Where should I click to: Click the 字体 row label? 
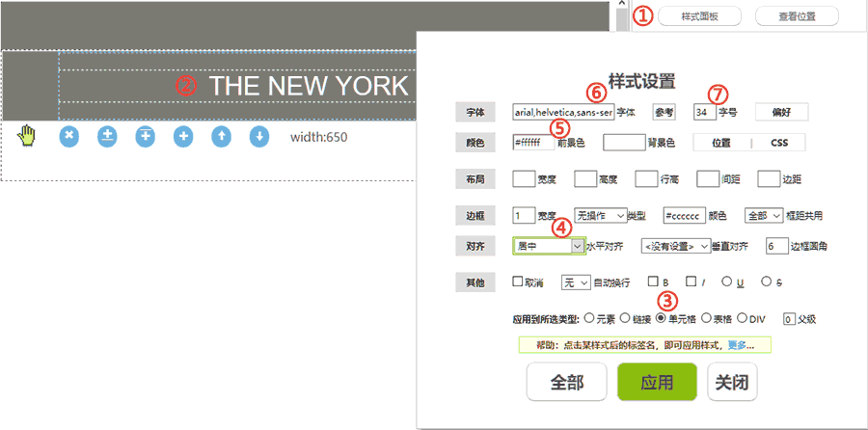coord(476,112)
